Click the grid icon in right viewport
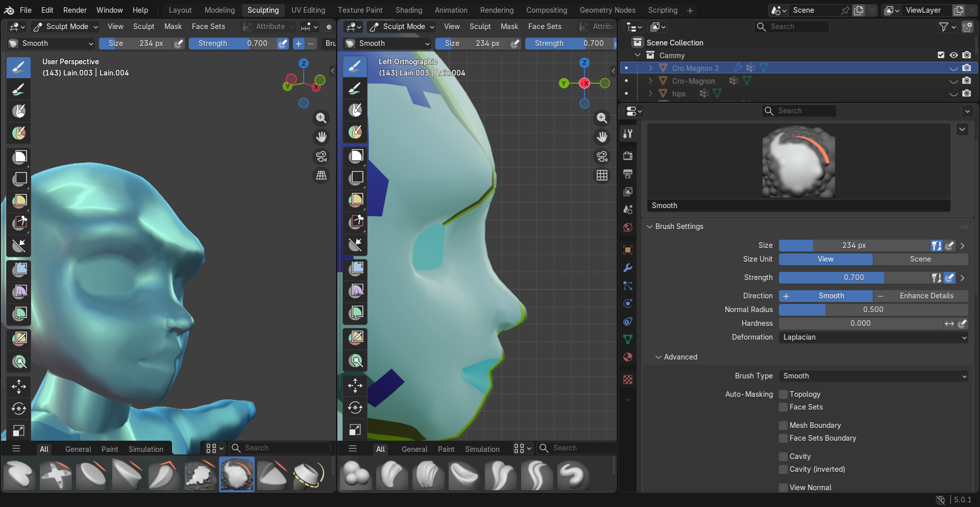Screen dimensions: 980x507 (x=602, y=175)
